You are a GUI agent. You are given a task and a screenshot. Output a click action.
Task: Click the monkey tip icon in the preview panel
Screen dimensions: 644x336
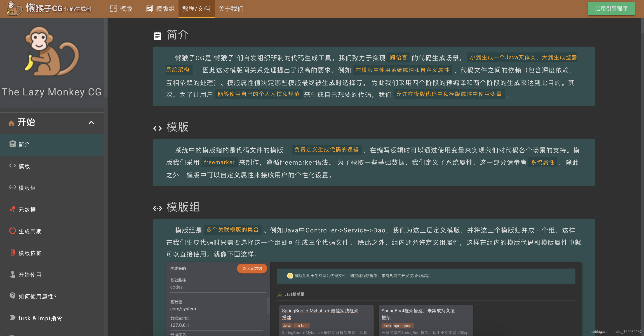[290, 276]
